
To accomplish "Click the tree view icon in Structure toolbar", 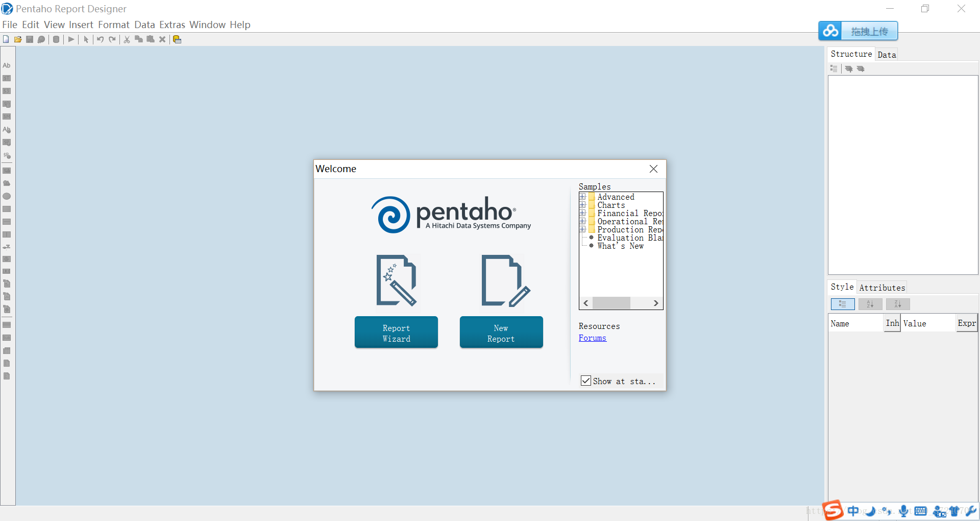I will (834, 68).
